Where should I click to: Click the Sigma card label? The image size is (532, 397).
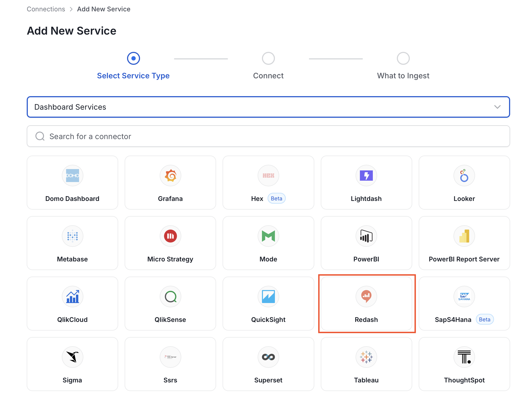point(72,380)
